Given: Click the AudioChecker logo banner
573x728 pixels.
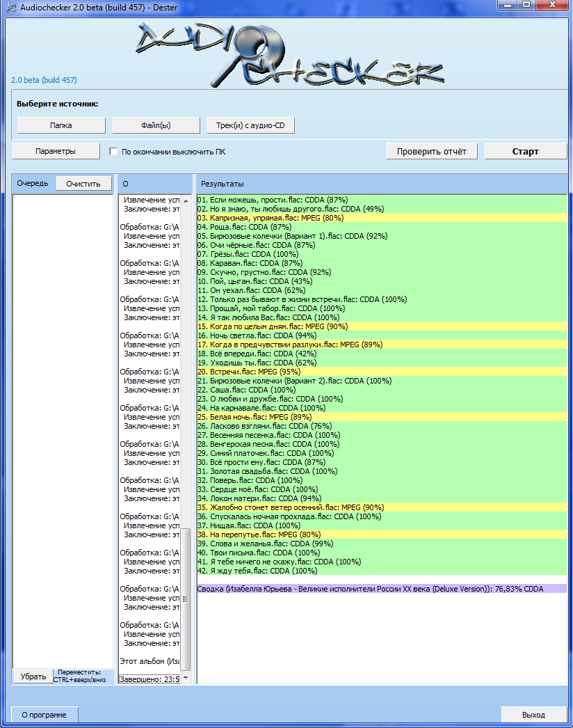Looking at the screenshot, I should [x=288, y=52].
